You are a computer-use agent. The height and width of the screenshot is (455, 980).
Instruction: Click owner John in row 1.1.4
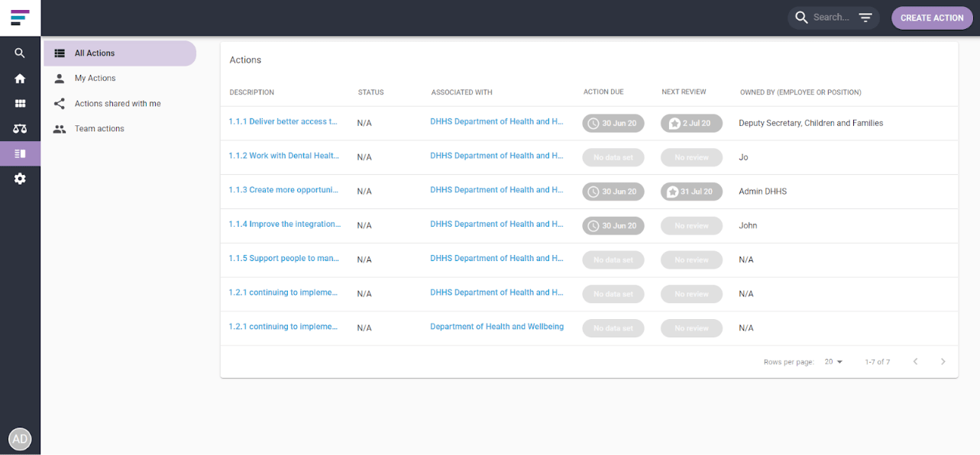point(748,226)
